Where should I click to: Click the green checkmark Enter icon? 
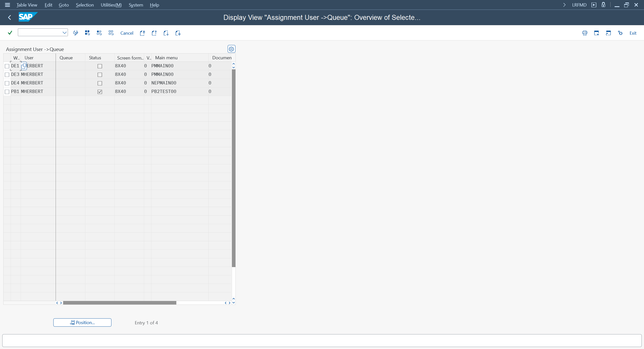(x=10, y=33)
